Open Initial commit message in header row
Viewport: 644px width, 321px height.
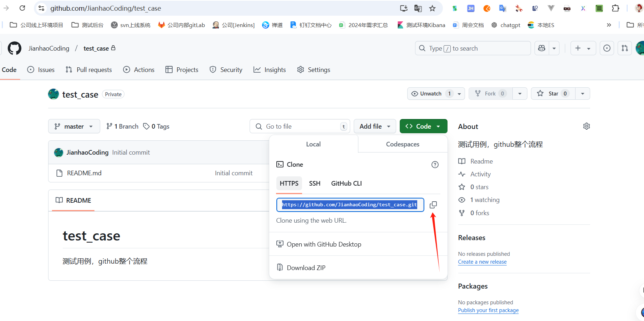tap(131, 152)
